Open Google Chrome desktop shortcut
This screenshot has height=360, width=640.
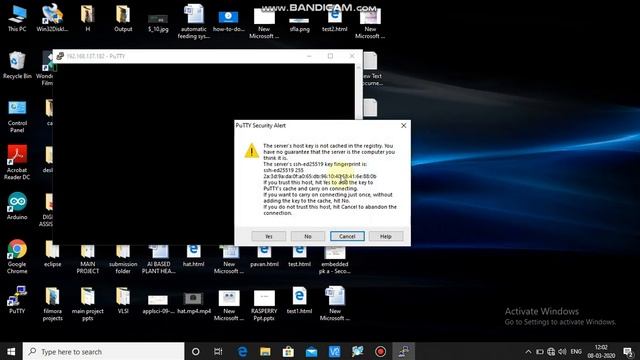pos(17,256)
